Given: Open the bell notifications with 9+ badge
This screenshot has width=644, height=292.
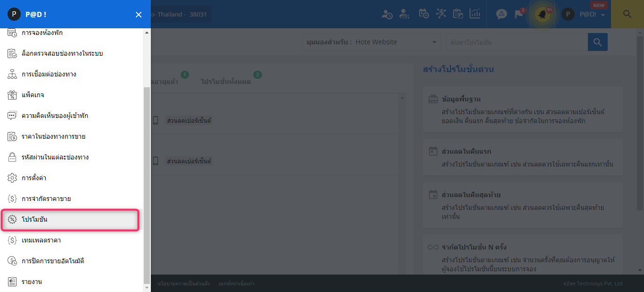Looking at the screenshot, I should point(544,14).
